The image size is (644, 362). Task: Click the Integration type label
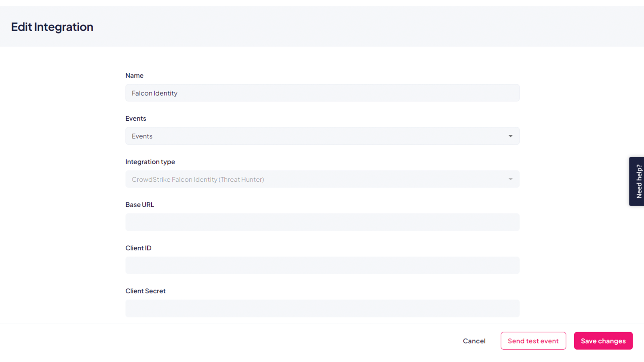(x=150, y=162)
